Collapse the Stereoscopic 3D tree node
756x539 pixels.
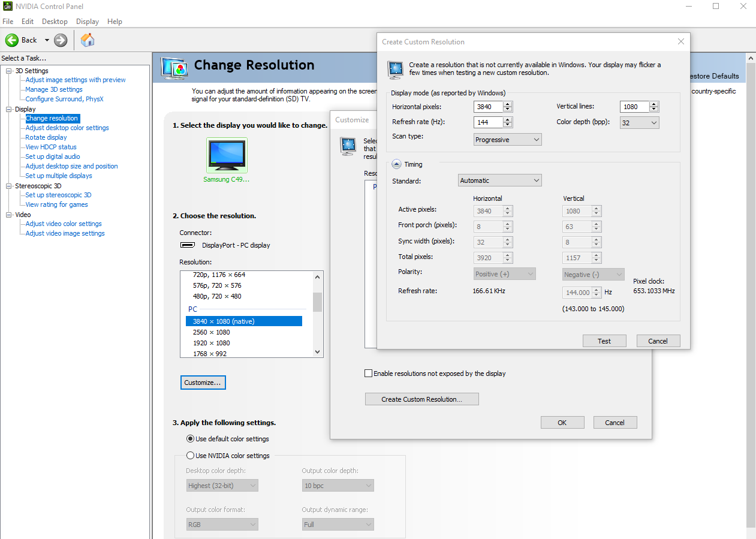pyautogui.click(x=9, y=186)
